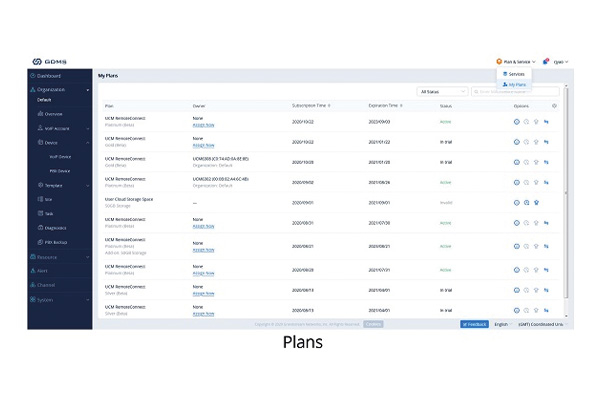
Task: Open the Dashboard sidebar icon
Action: (x=33, y=76)
